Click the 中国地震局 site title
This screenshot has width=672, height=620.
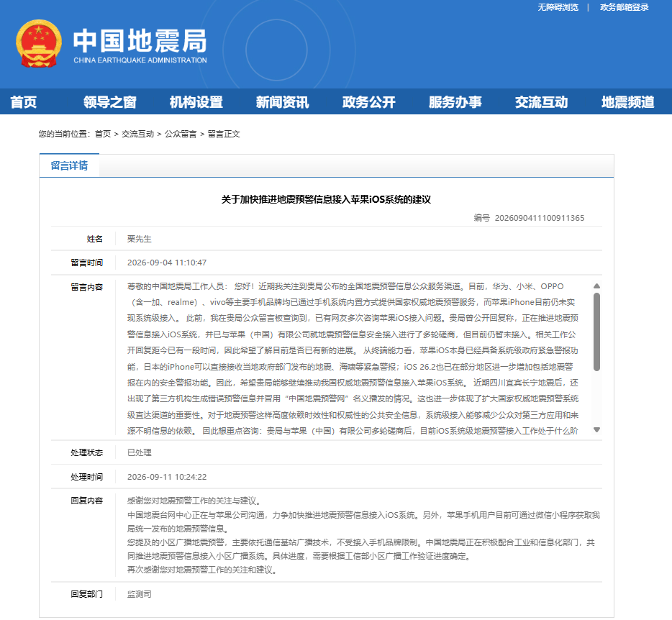tap(140, 41)
